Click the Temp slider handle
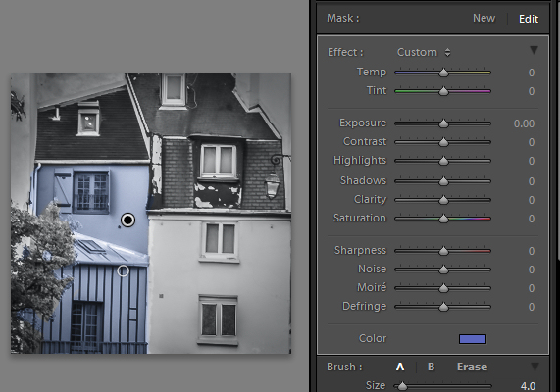 (x=443, y=73)
